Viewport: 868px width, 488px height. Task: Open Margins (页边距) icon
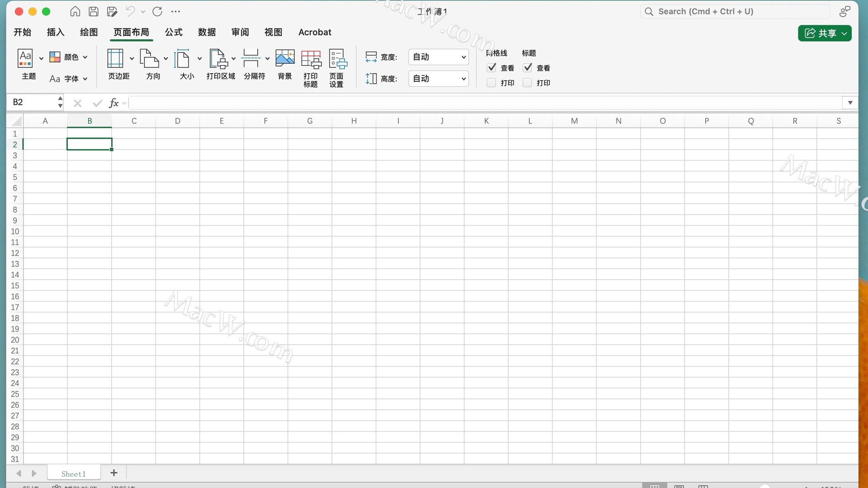115,58
